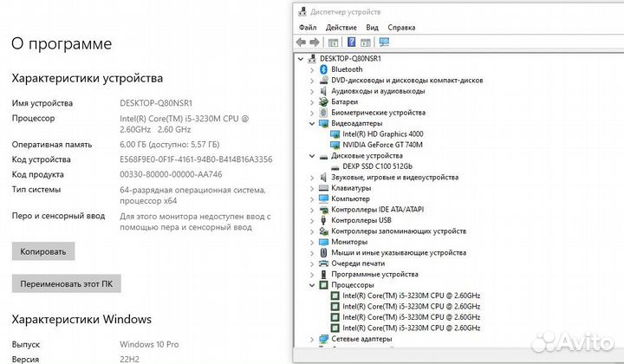Click the Очереди печати printer icon

tap(323, 263)
